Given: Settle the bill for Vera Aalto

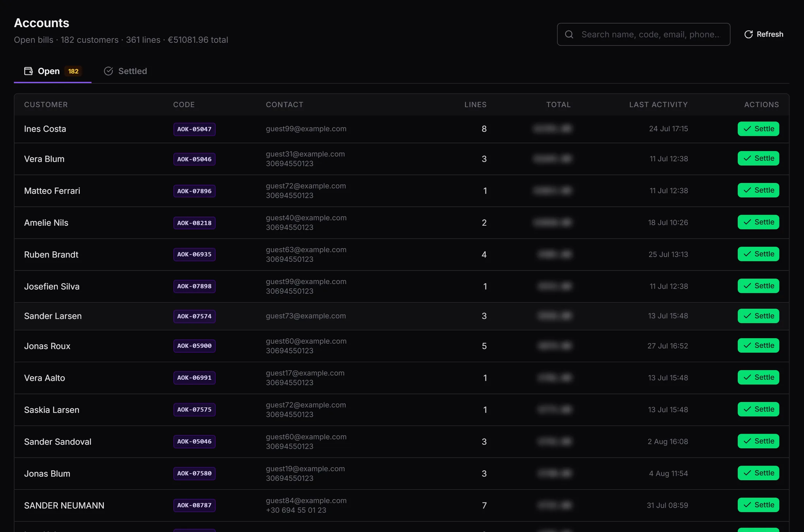Looking at the screenshot, I should (758, 377).
